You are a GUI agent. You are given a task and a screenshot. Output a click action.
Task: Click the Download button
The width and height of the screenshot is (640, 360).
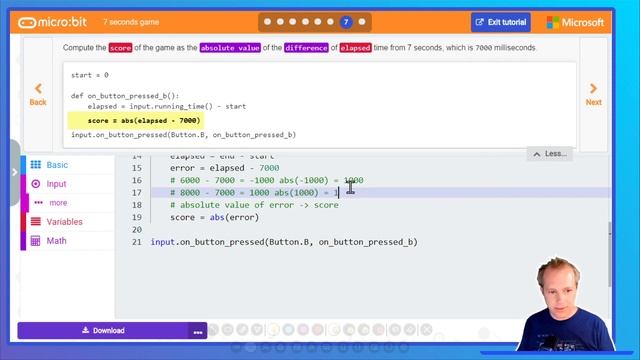click(103, 331)
